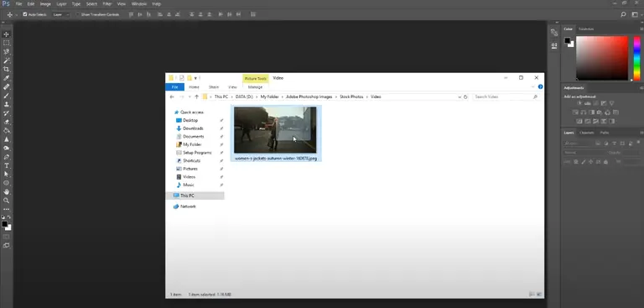Click the Layers panel lock-all padlock icon
644x308 pixels.
(605, 162)
